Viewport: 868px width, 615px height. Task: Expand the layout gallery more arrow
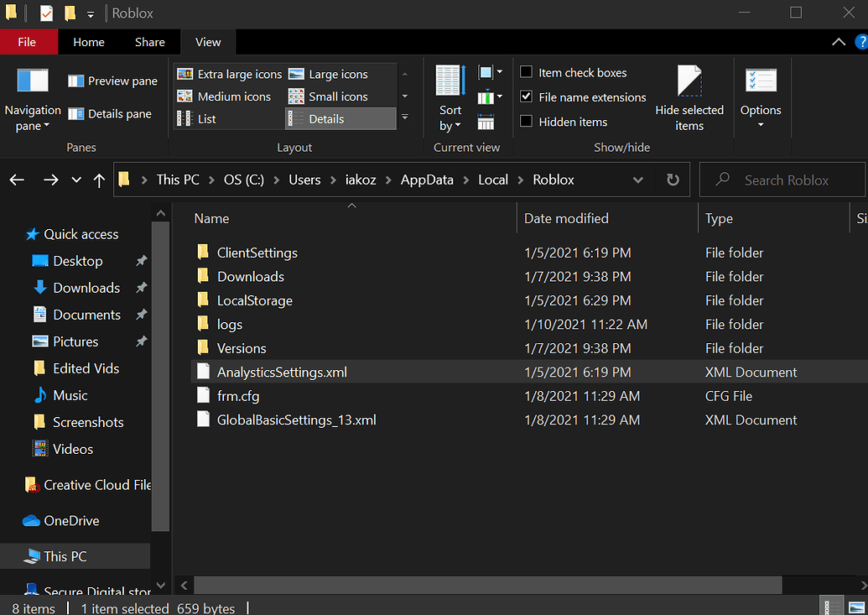(x=405, y=117)
